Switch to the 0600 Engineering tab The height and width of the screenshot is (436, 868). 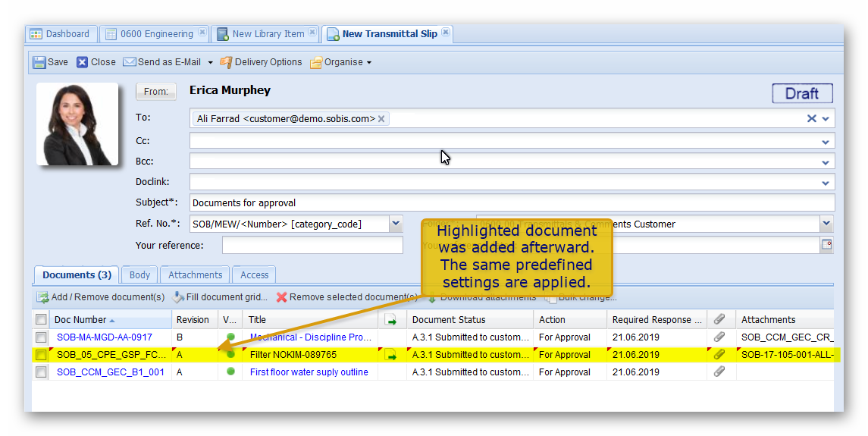pos(156,34)
